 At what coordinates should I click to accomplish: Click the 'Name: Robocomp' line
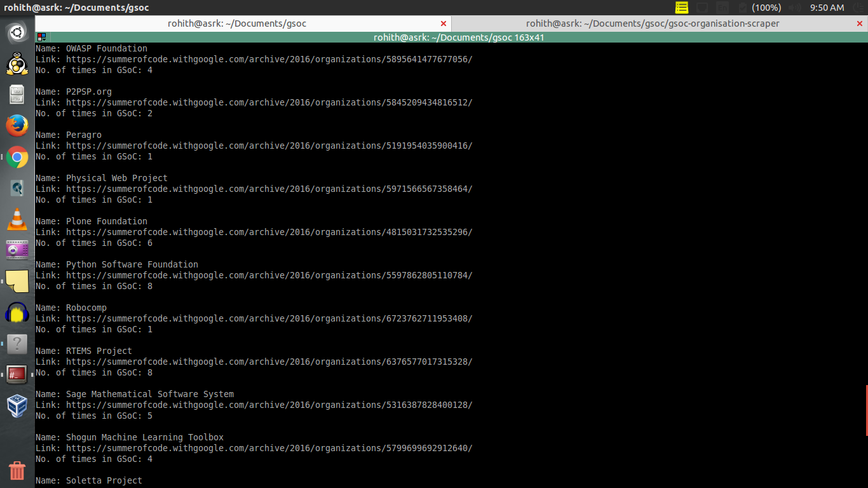[x=71, y=308]
